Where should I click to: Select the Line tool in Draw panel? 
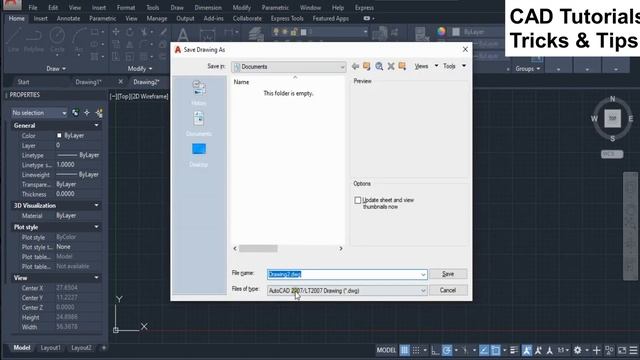click(13, 40)
